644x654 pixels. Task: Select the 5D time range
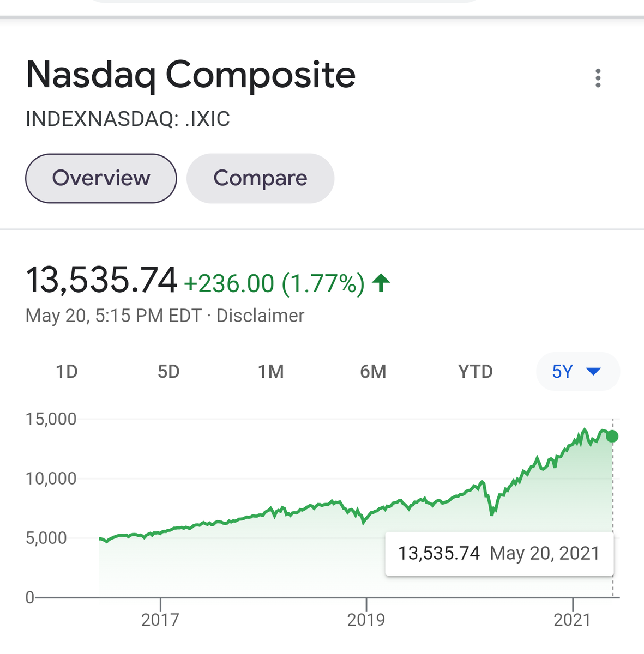pyautogui.click(x=168, y=372)
